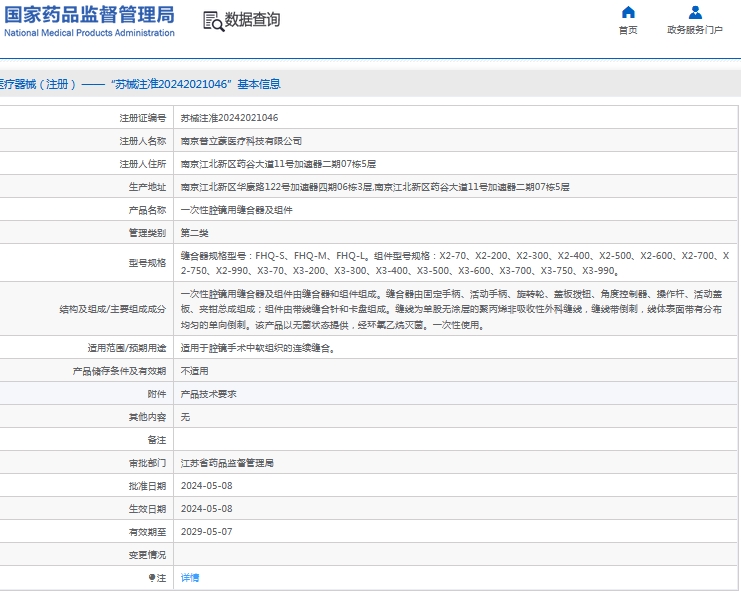Click the 适用范围/预期用途 row label
Screen dimensions: 741x592
pyautogui.click(x=127, y=349)
